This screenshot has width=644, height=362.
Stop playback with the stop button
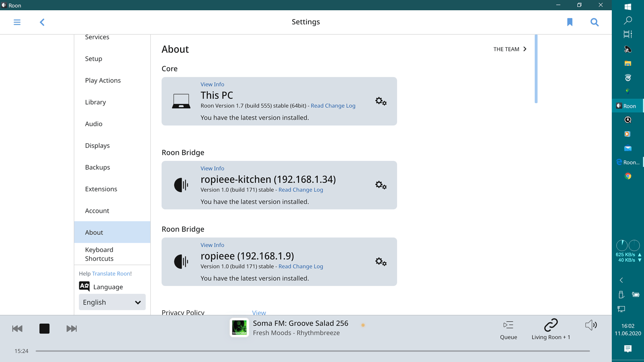[44, 328]
